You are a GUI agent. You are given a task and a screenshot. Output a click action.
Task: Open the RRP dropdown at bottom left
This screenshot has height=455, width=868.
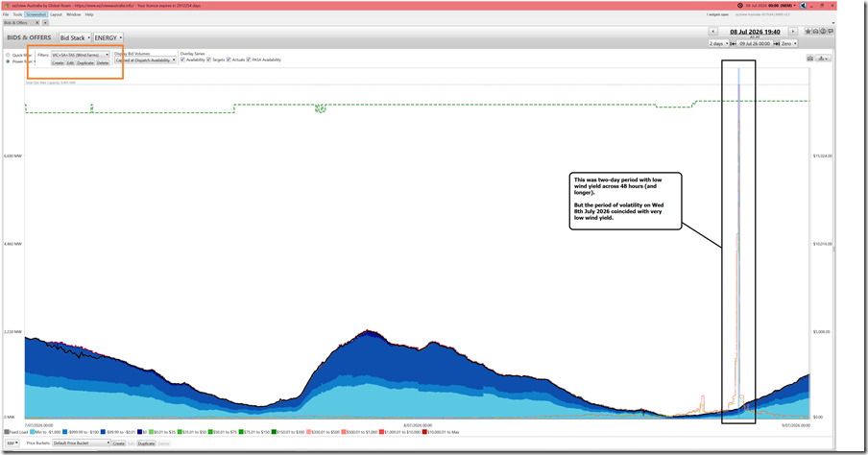click(x=12, y=443)
